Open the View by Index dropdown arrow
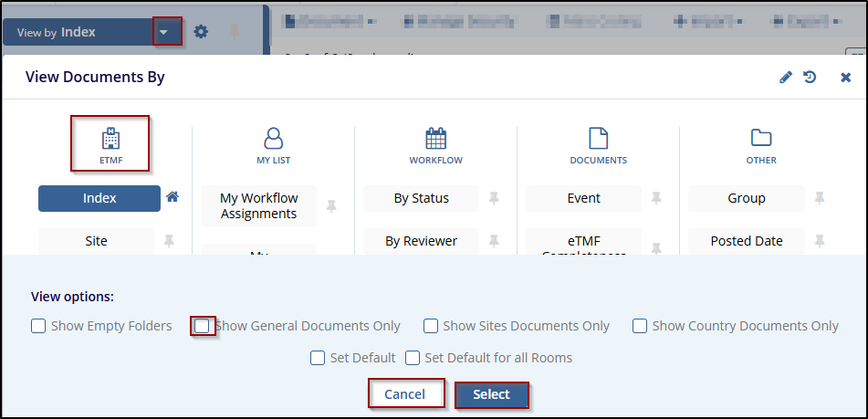This screenshot has height=419, width=868. click(165, 32)
